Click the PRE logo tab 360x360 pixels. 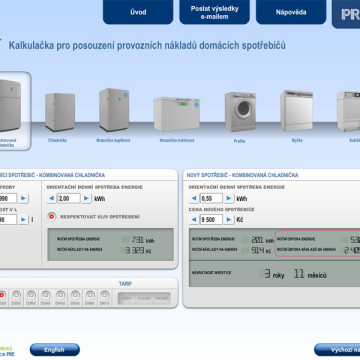pyautogui.click(x=347, y=14)
